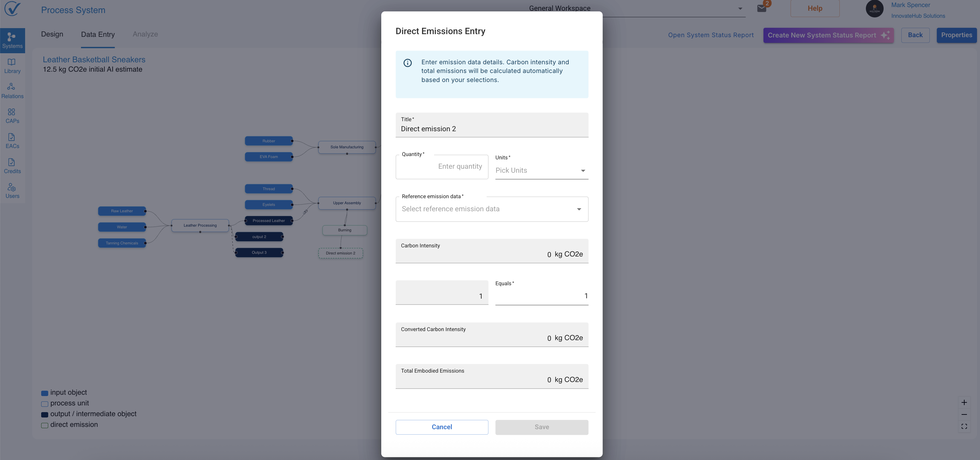980x460 pixels.
Task: Click the Cancel button in dialog
Action: pos(441,427)
